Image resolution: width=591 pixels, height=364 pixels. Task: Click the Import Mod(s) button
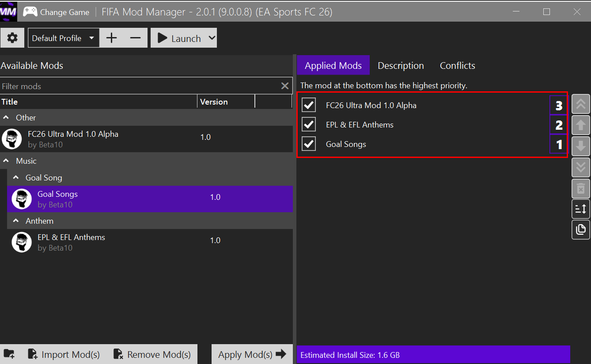click(64, 354)
